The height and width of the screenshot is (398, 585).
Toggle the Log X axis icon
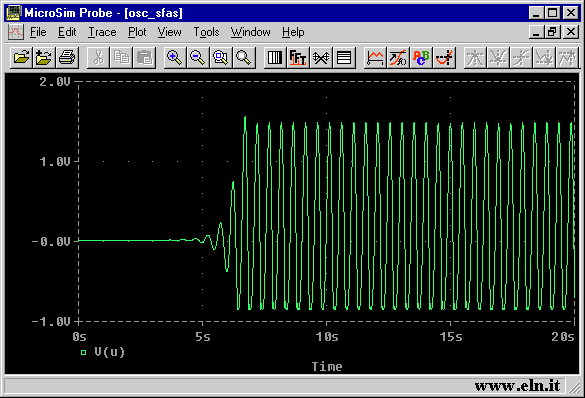(275, 58)
